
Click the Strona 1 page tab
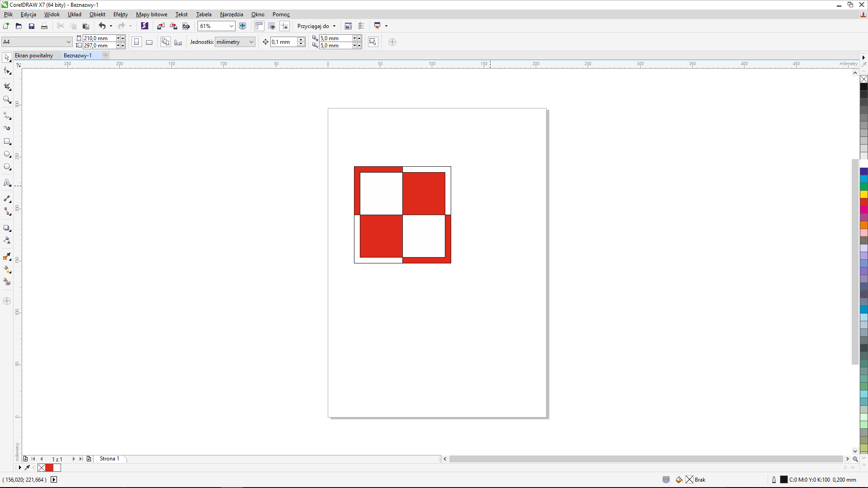click(109, 459)
